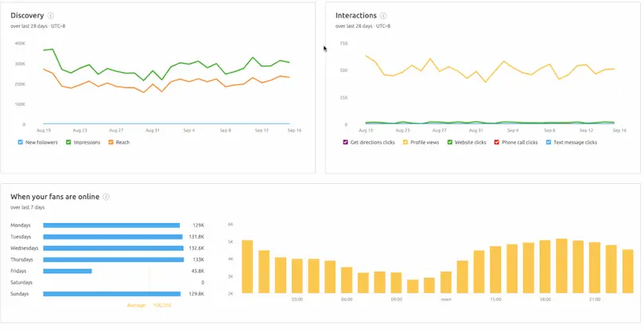Click the Sundays horizontal bar
The image size is (644, 332).
tap(111, 294)
